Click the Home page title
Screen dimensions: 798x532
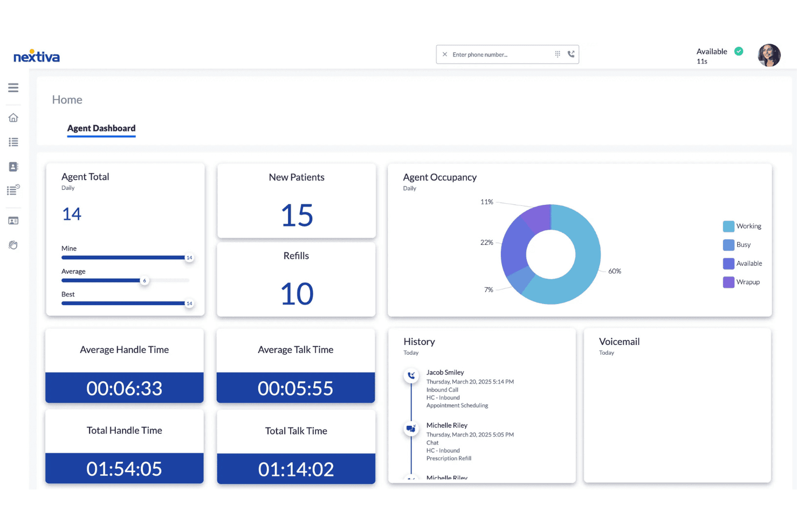(67, 100)
